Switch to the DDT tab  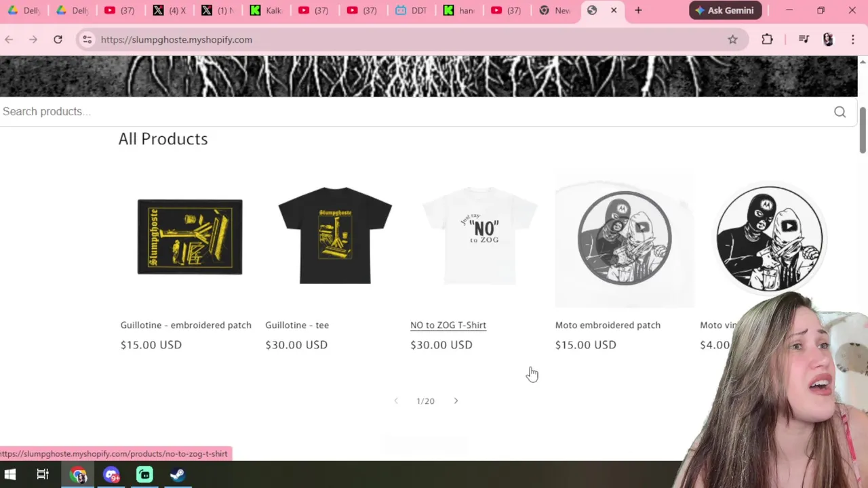click(x=411, y=10)
